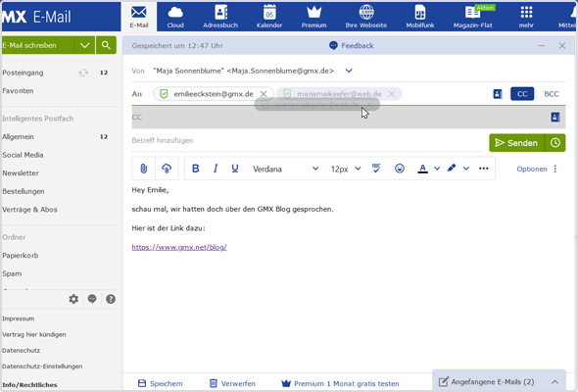Toggle italic formatting

coord(216,169)
